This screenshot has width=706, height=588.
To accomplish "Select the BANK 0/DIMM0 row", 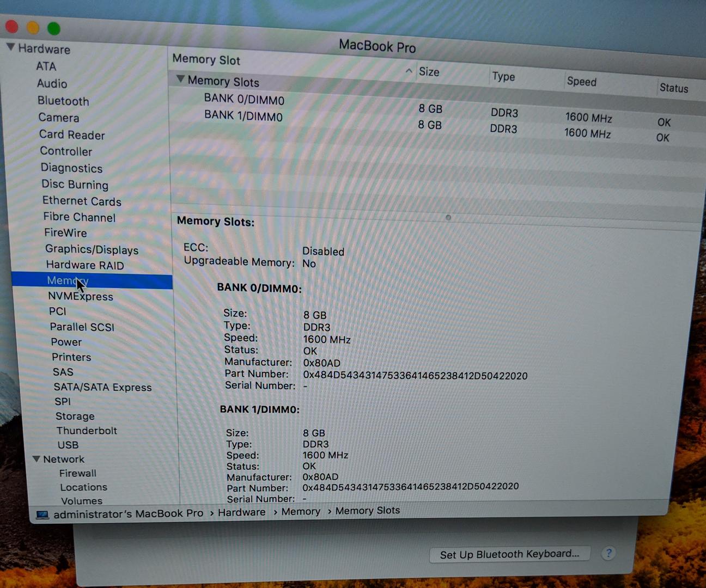I will click(244, 99).
